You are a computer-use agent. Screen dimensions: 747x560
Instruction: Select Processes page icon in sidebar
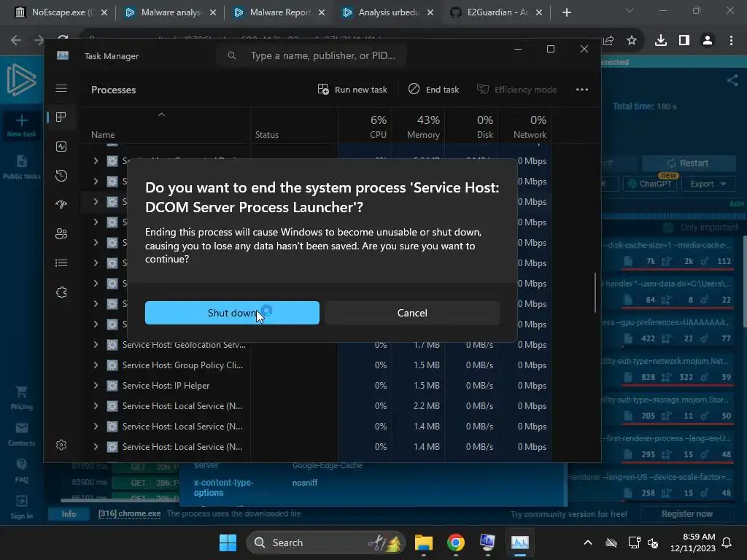pos(61,117)
